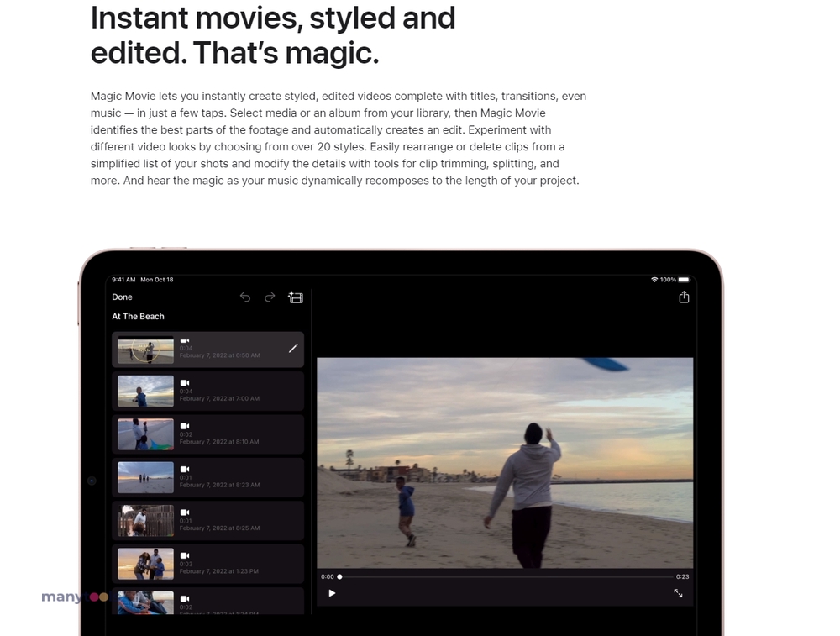The height and width of the screenshot is (636, 840).
Task: Click the beach video preview frame
Action: tap(505, 463)
